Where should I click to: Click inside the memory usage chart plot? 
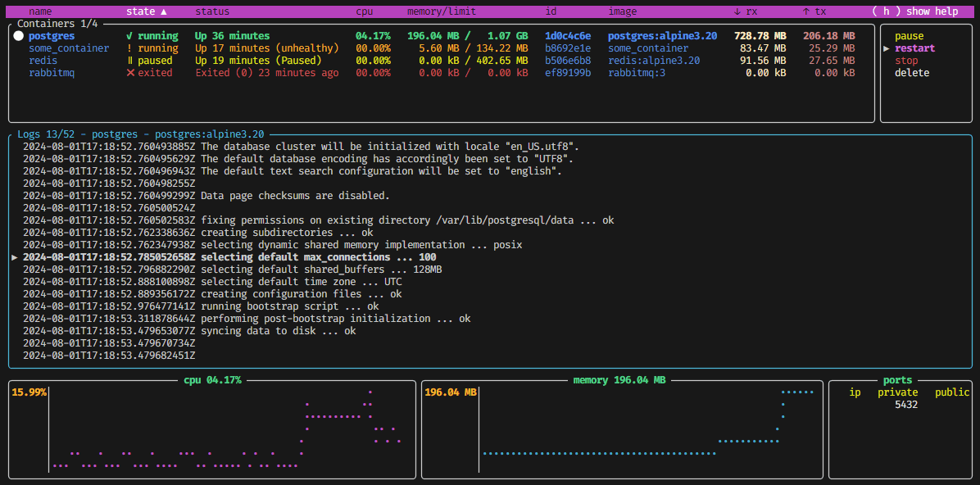[650, 430]
